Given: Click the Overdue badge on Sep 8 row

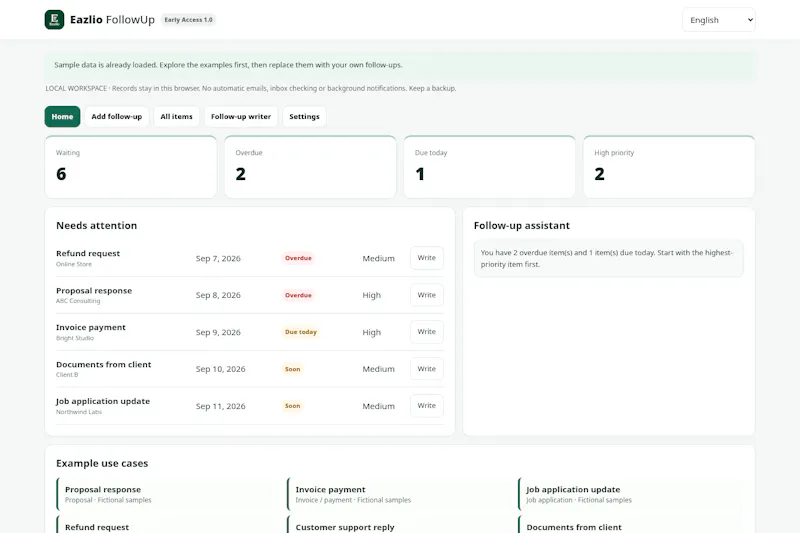Looking at the screenshot, I should click(298, 295).
